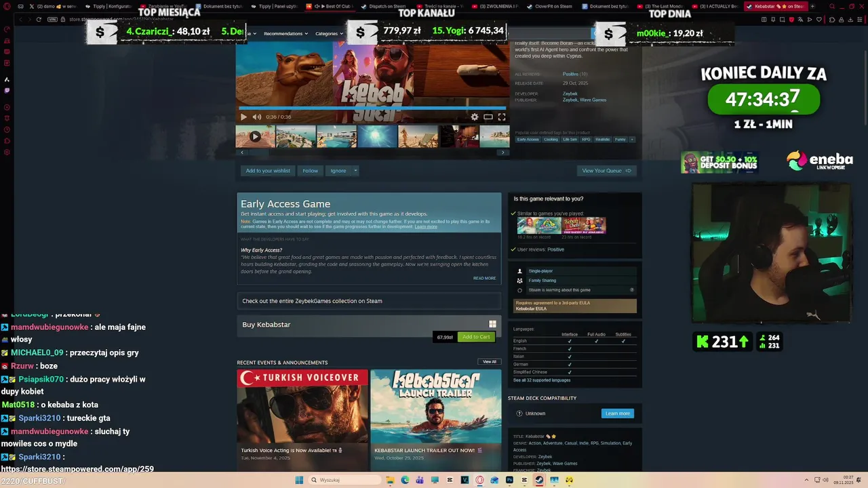Mute the trailer volume
The image size is (868, 488).
point(257,117)
